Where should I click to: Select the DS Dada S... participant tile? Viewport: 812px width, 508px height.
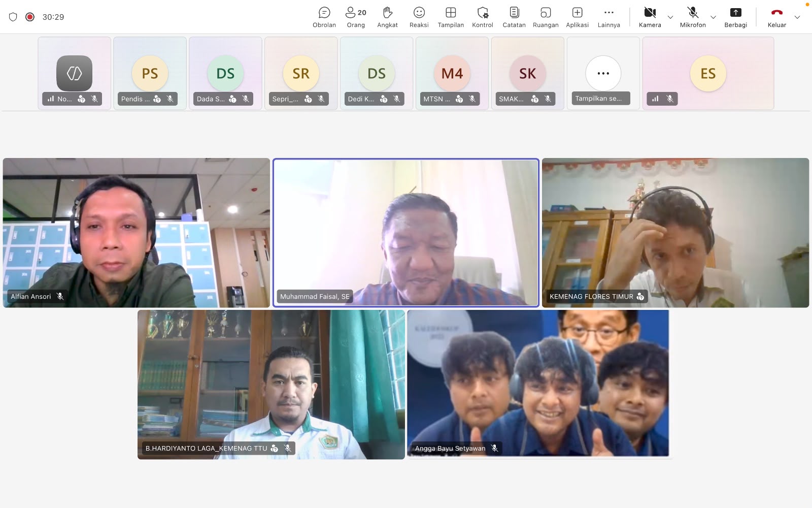pos(225,73)
